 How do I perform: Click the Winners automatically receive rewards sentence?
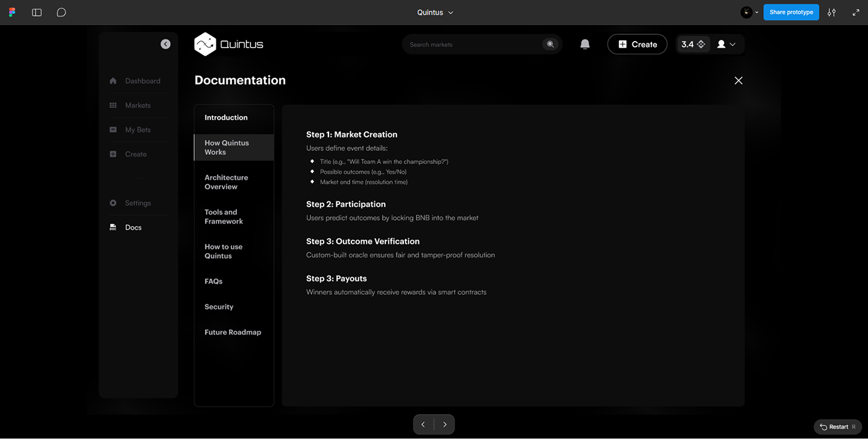pyautogui.click(x=396, y=292)
